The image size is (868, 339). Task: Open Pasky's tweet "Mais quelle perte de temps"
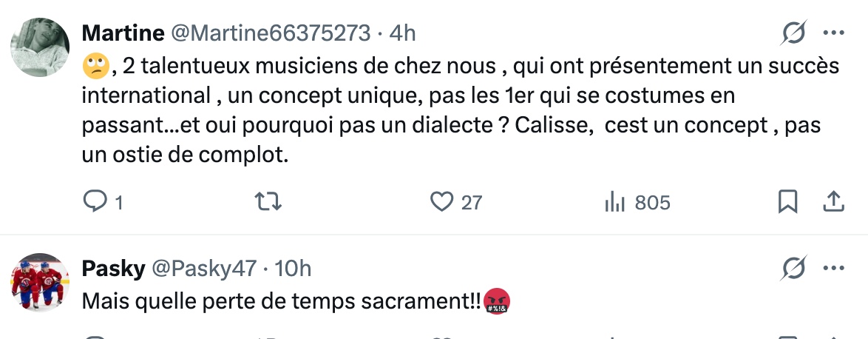[x=281, y=301]
